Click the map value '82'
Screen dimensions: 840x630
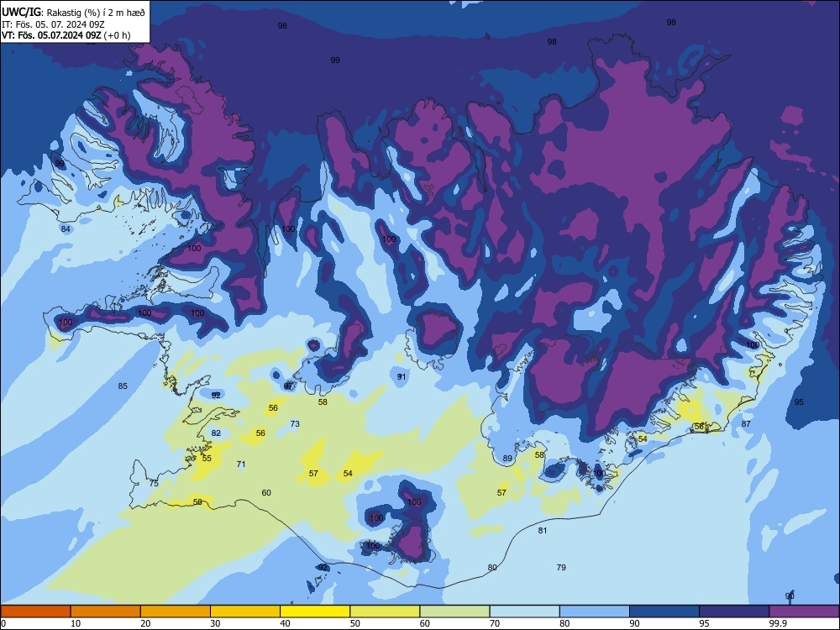coord(216,433)
